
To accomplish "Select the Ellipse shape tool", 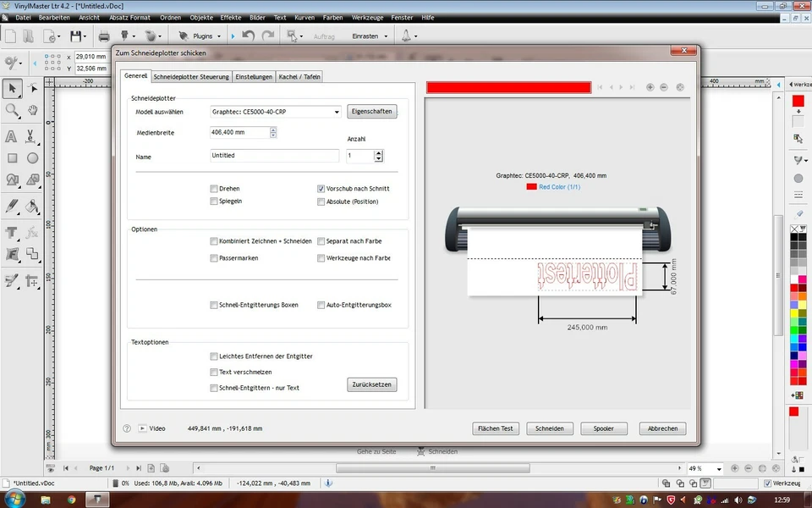I will [33, 157].
